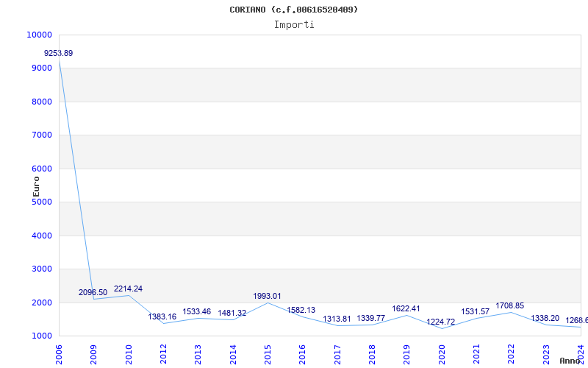
Task: Select the 1313.81 data label
Action: tap(337, 319)
